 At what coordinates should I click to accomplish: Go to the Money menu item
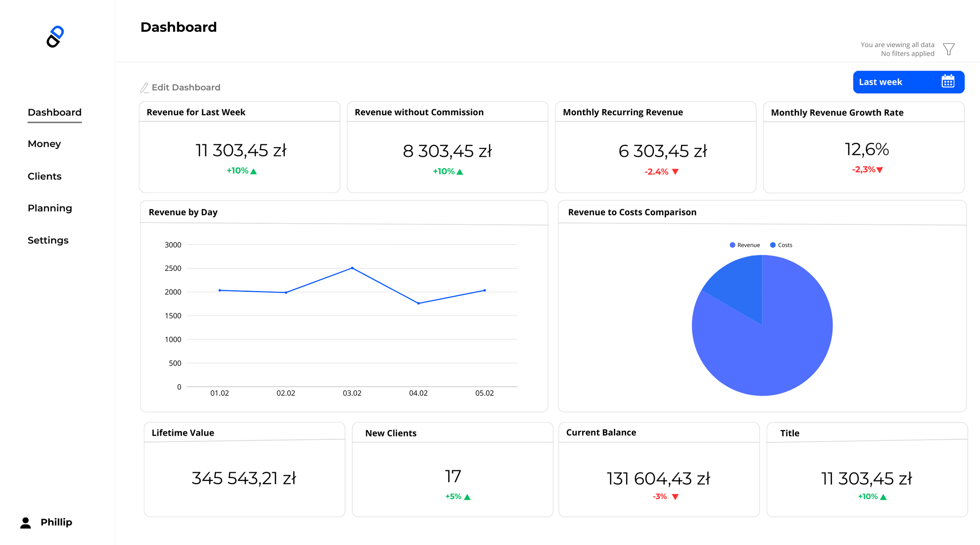point(44,144)
